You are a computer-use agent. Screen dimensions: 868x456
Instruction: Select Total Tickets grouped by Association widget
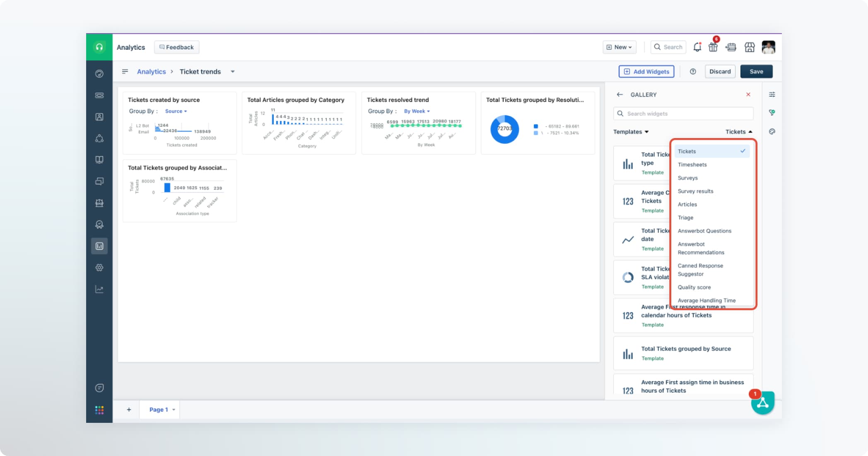180,191
